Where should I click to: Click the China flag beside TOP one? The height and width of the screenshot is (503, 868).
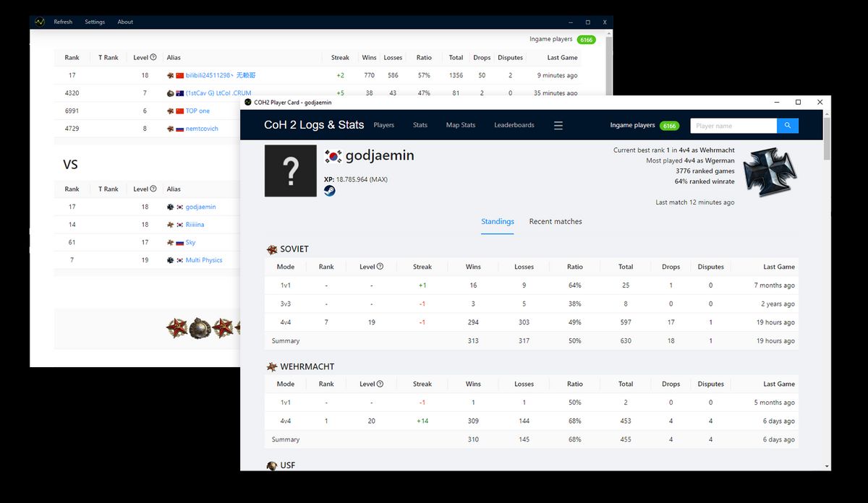click(x=180, y=111)
